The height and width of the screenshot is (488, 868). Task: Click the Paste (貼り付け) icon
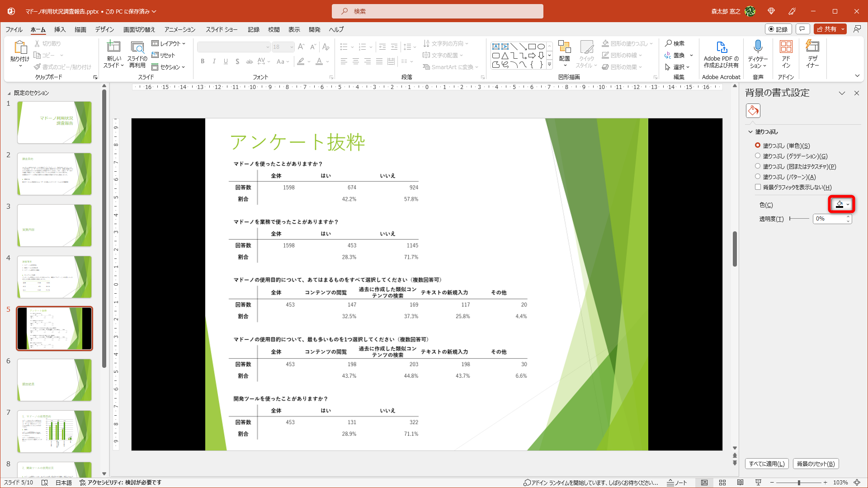pyautogui.click(x=20, y=47)
